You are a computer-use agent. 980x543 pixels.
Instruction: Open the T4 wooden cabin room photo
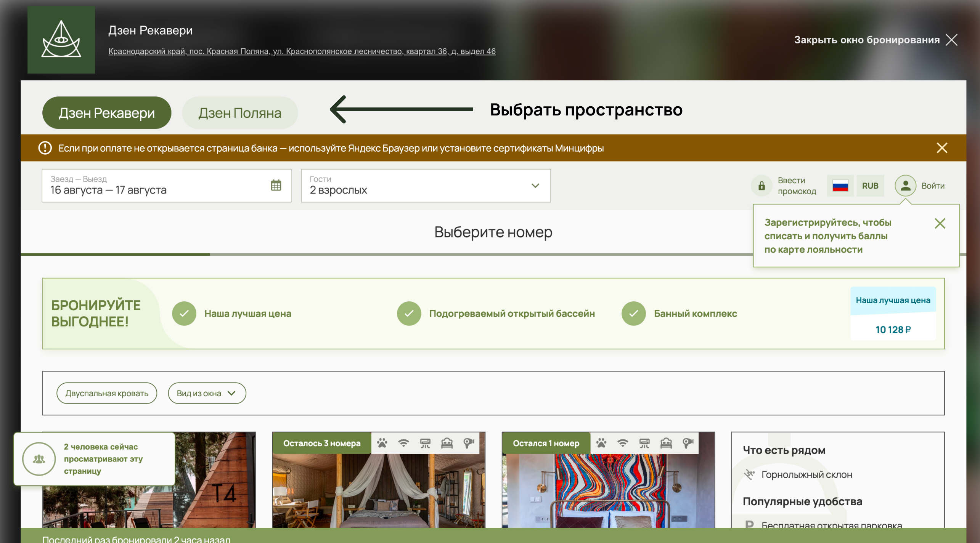click(x=149, y=480)
